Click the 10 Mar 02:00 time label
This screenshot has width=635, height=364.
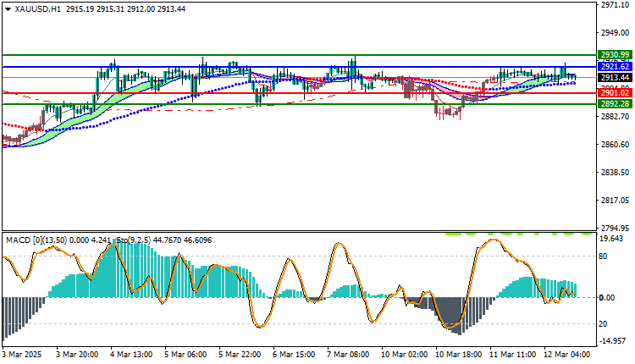pyautogui.click(x=404, y=355)
